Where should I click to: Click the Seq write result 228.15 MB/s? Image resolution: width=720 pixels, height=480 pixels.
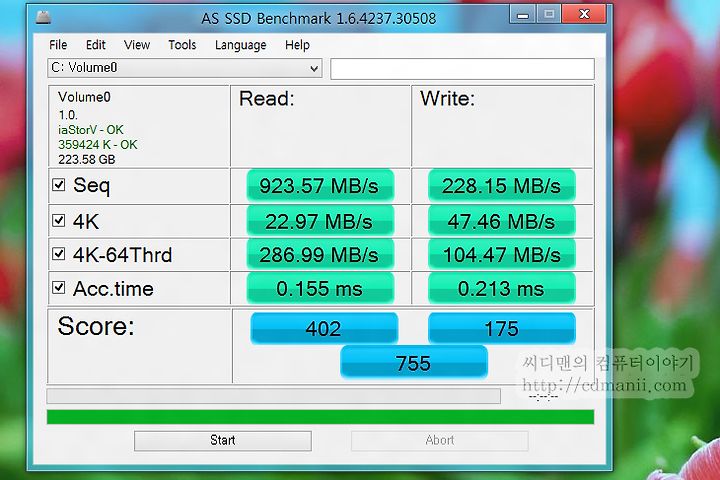point(501,186)
